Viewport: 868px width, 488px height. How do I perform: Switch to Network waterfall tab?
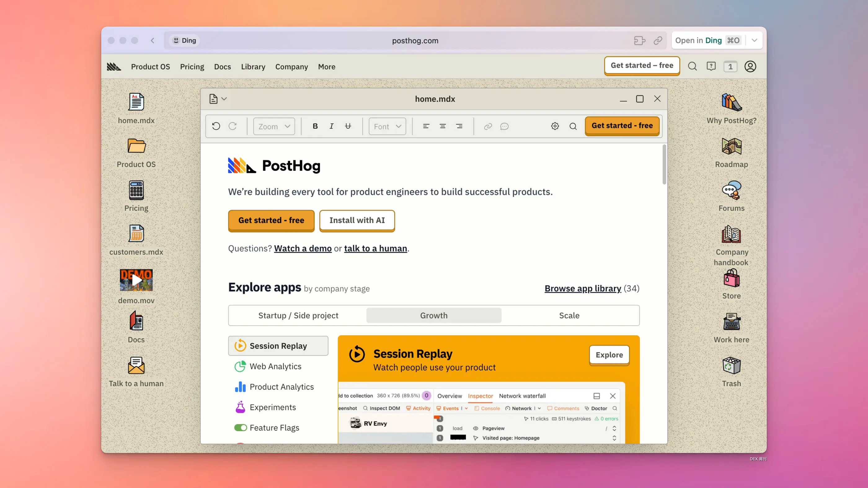coord(522,396)
